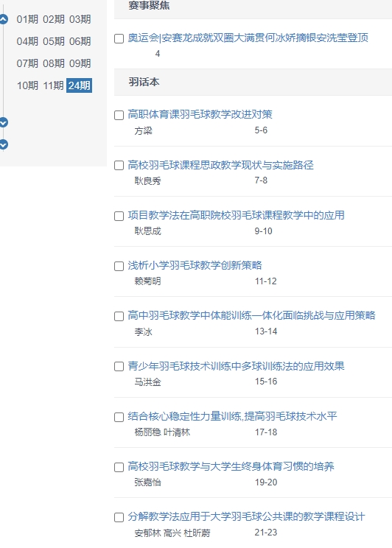The width and height of the screenshot is (392, 548).
Task: Expand the third collapsed year chevron
Action: coord(3,144)
